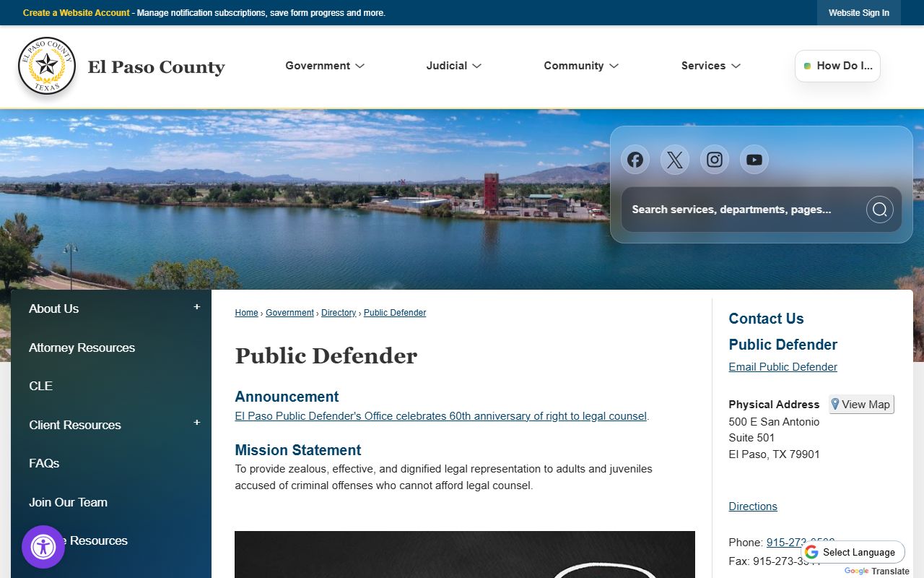Open the Instagram social icon
The image size is (924, 578).
[x=715, y=160]
